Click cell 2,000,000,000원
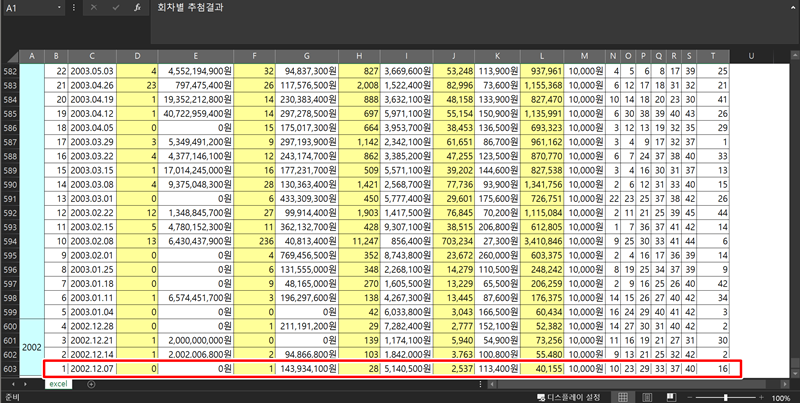 [196, 340]
